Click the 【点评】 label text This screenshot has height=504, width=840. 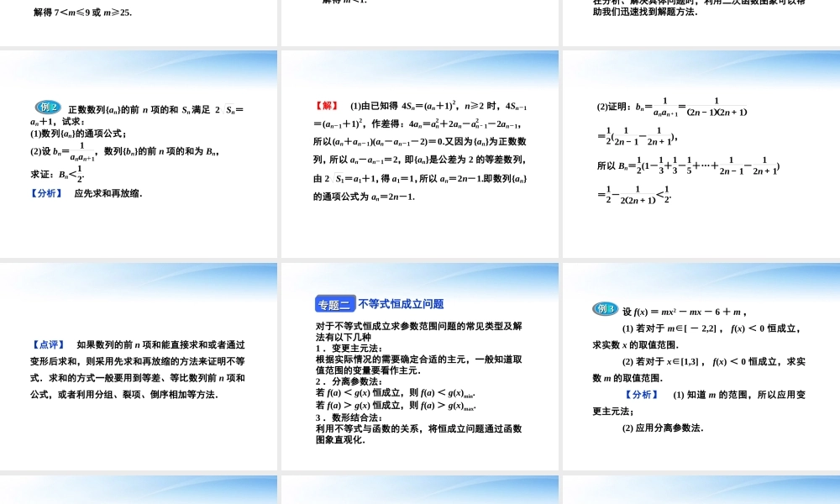coord(49,345)
